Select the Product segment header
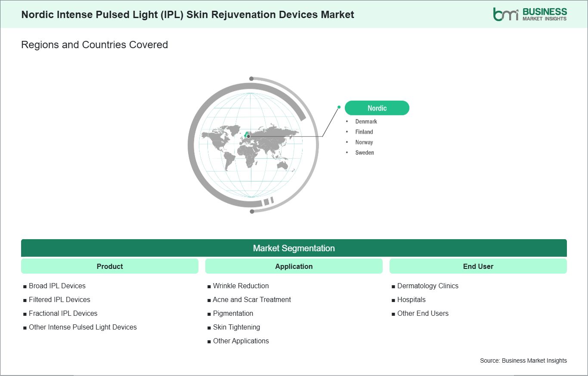 pyautogui.click(x=110, y=266)
